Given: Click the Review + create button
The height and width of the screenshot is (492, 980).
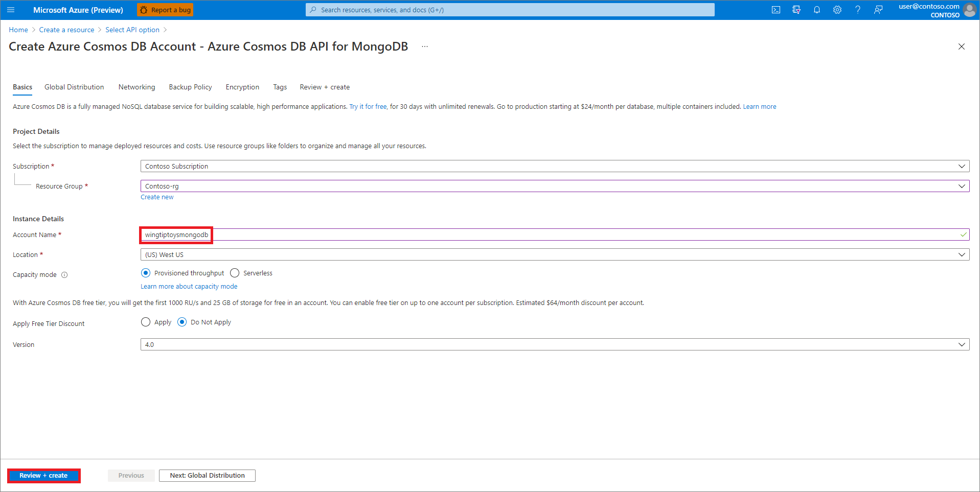Looking at the screenshot, I should [x=43, y=475].
